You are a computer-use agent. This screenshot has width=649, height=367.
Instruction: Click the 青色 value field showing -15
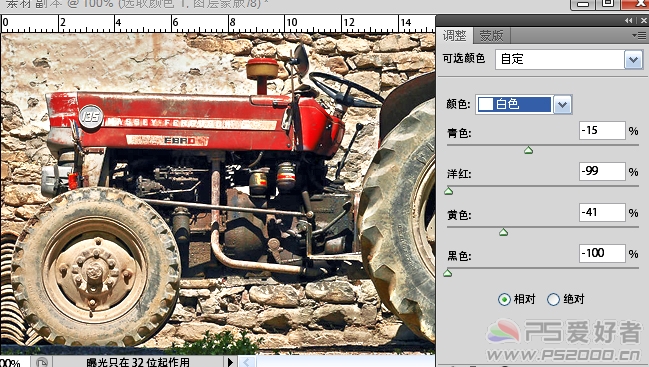[x=602, y=131]
